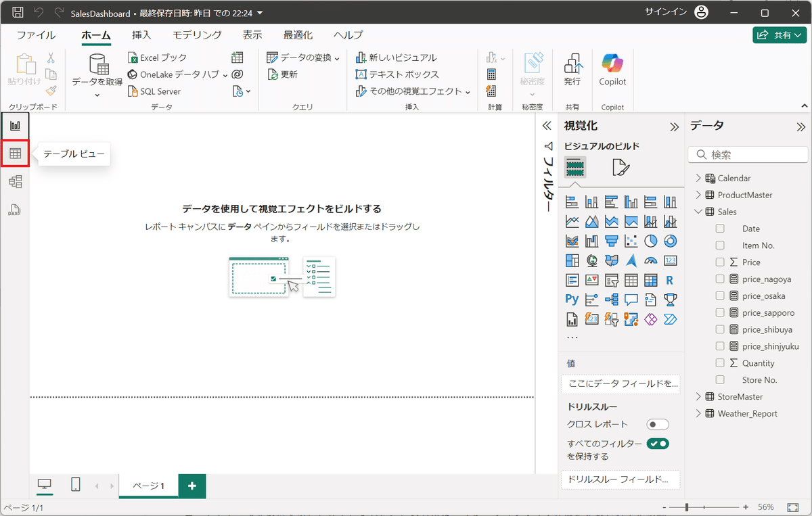Open Copilot from the ribbon
This screenshot has width=812, height=516.
click(612, 70)
